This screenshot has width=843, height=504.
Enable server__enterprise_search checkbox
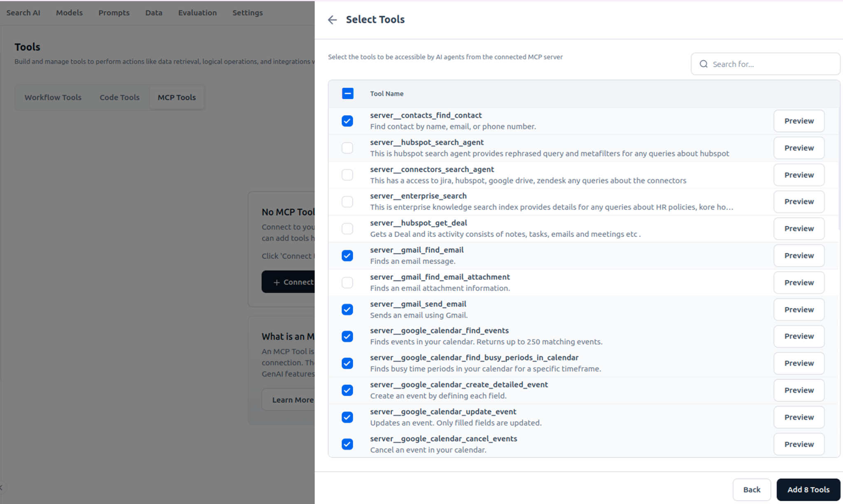coord(347,202)
